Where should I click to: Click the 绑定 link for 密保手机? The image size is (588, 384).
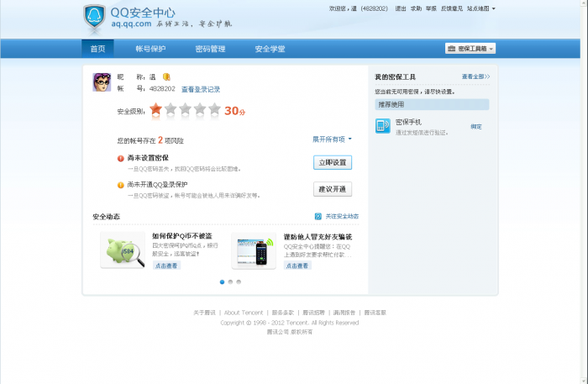pos(476,127)
